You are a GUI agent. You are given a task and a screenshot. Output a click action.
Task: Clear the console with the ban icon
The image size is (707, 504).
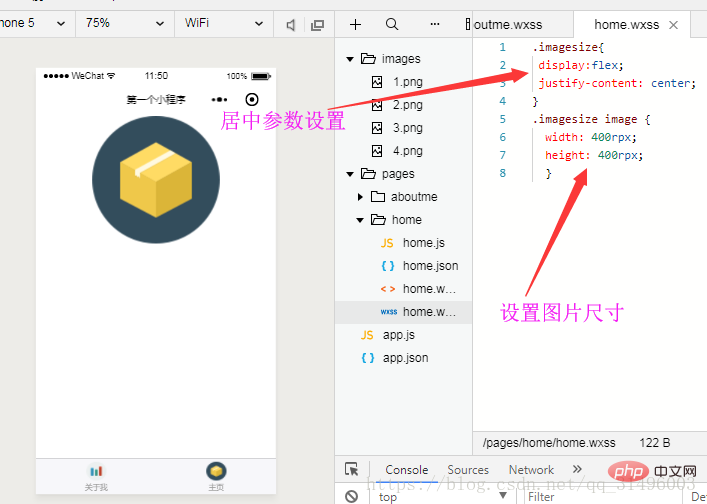pos(352,496)
